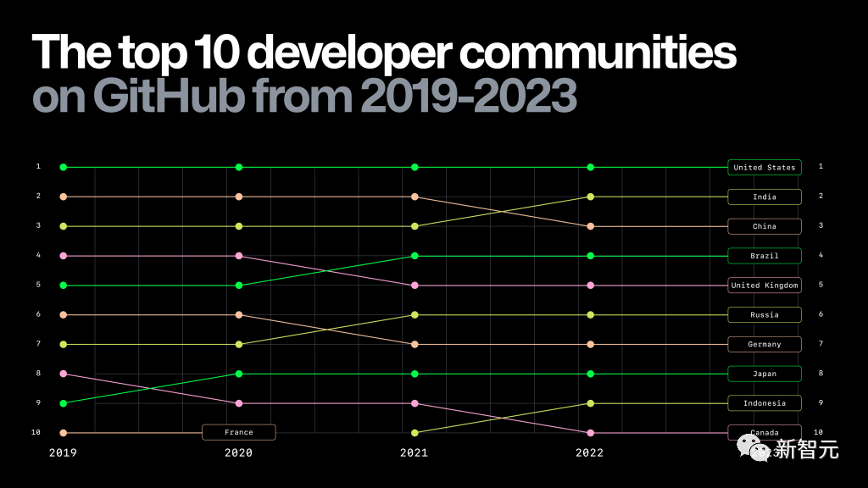Click the India label box
This screenshot has height=488, width=868.
[764, 197]
